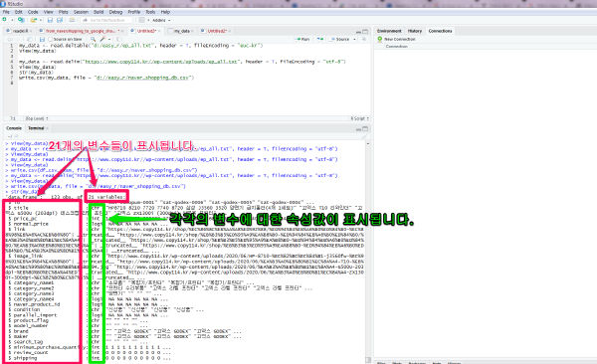Click the Save icon in main toolbar
Viewport: 597px width, 364px height.
(50, 20)
